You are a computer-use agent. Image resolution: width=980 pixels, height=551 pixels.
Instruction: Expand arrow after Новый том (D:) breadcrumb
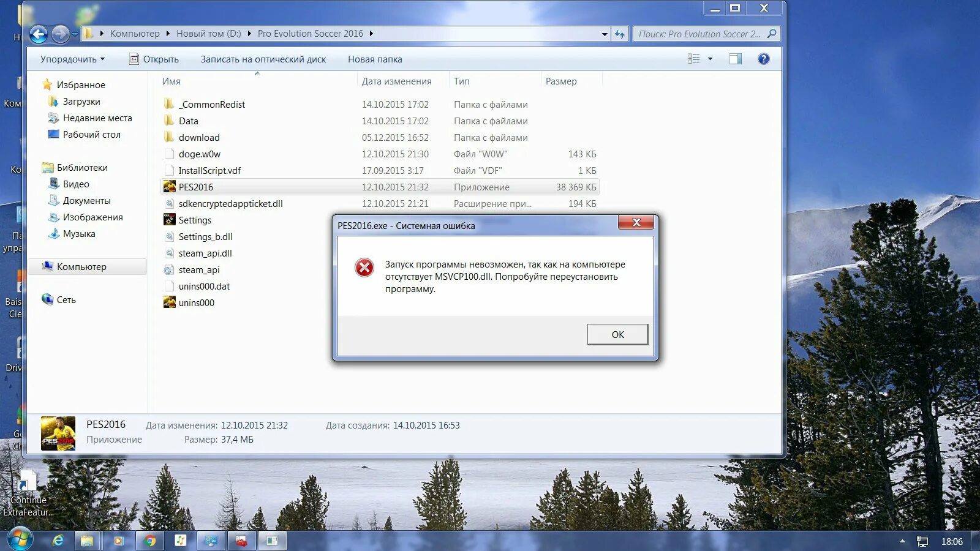coord(249,34)
